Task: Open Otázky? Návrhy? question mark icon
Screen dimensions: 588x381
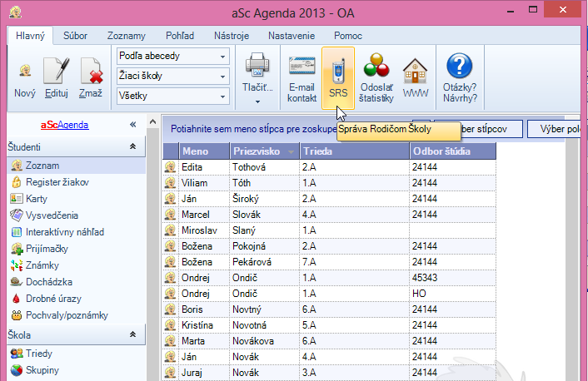Action: click(460, 66)
